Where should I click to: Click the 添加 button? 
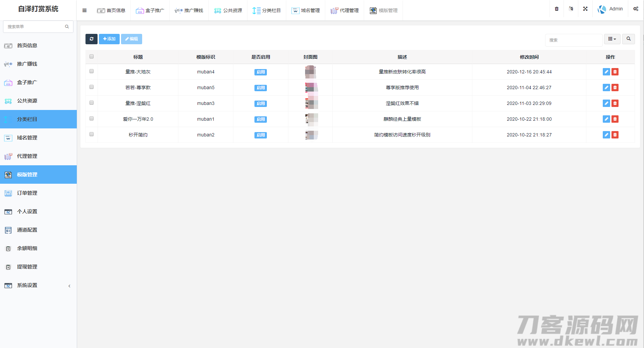(109, 39)
